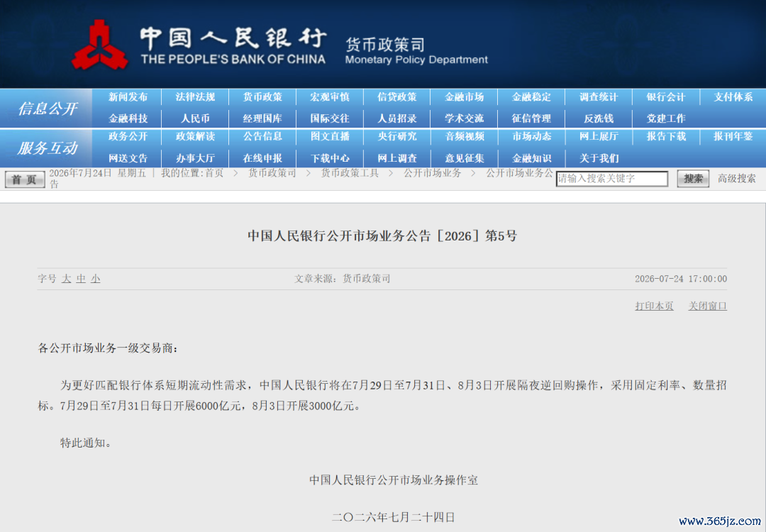The height and width of the screenshot is (532, 766).
Task: Open 金融市场 menu item
Action: point(465,97)
